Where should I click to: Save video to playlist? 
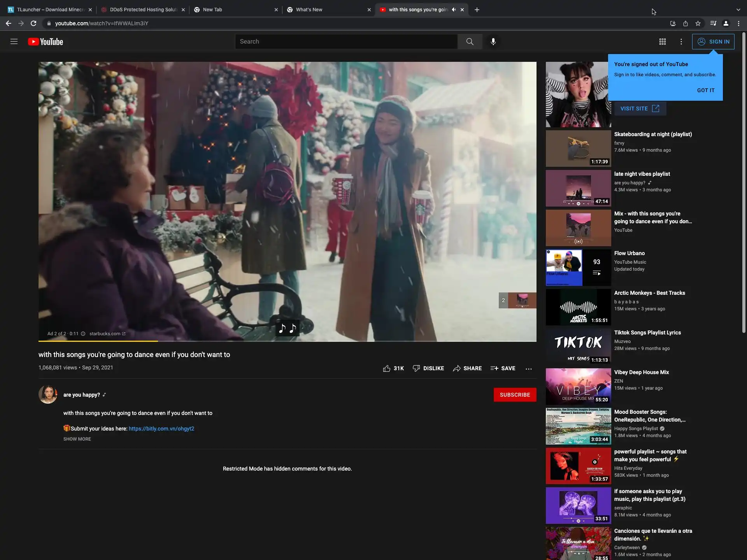pos(503,368)
